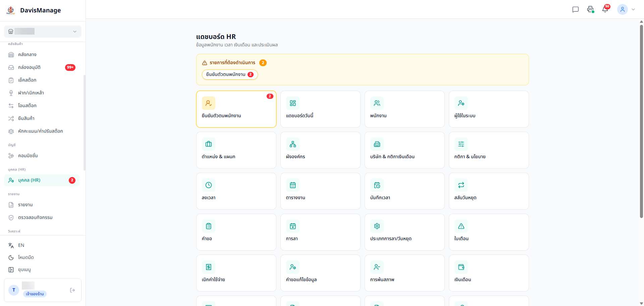The height and width of the screenshot is (306, 644).
Task: Open the chat messages icon in header
Action: click(x=575, y=9)
